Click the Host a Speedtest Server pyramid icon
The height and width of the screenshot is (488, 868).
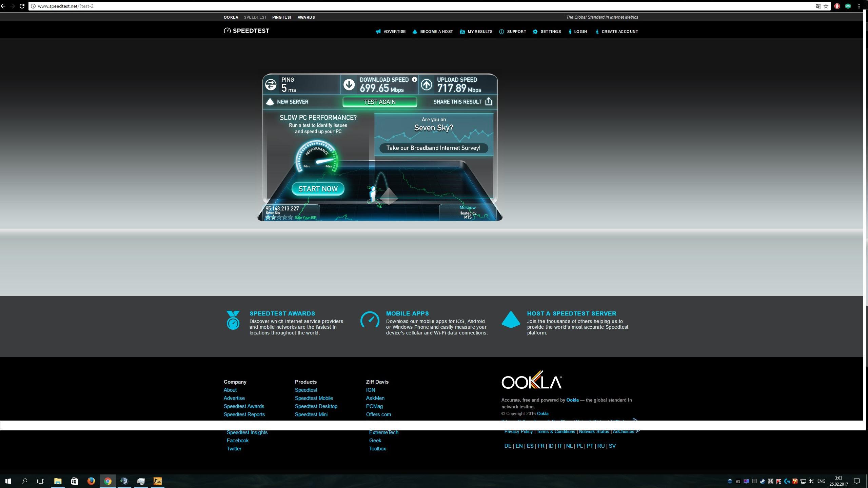tap(511, 320)
